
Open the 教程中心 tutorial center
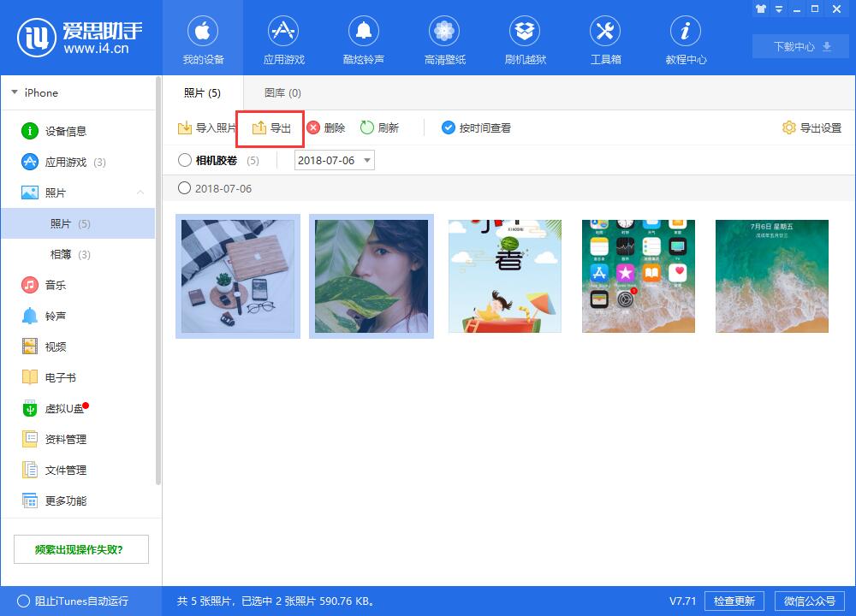tap(685, 38)
